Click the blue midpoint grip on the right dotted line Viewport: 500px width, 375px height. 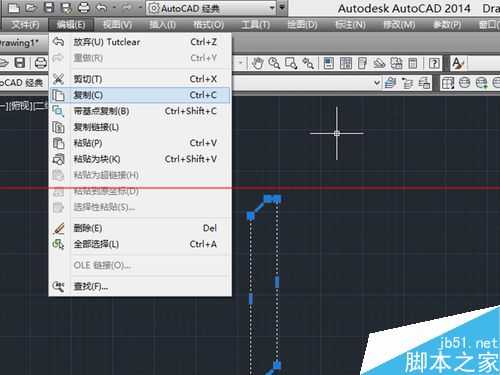tap(277, 282)
